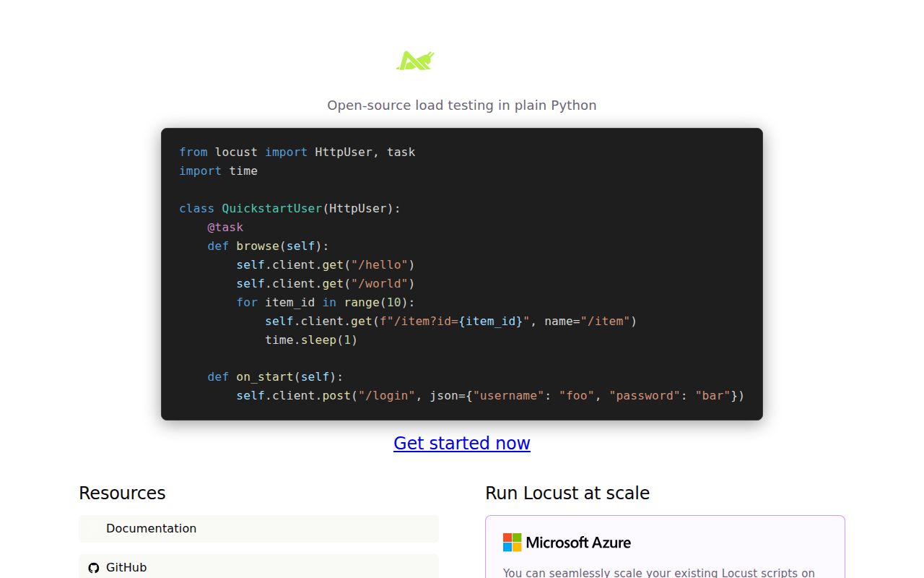The image size is (924, 578).
Task: Click the Microsoft Azure logo
Action: 567,543
